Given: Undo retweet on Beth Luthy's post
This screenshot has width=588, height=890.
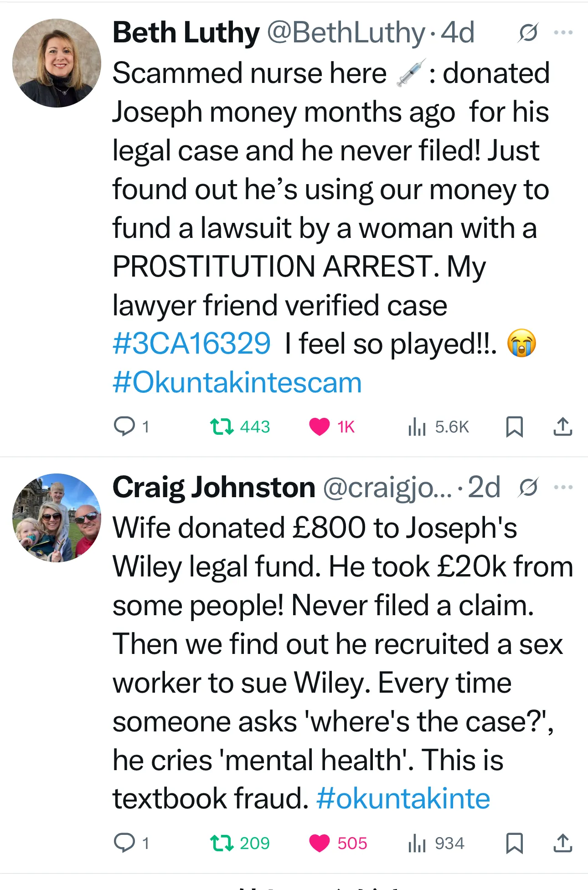Looking at the screenshot, I should point(222,427).
